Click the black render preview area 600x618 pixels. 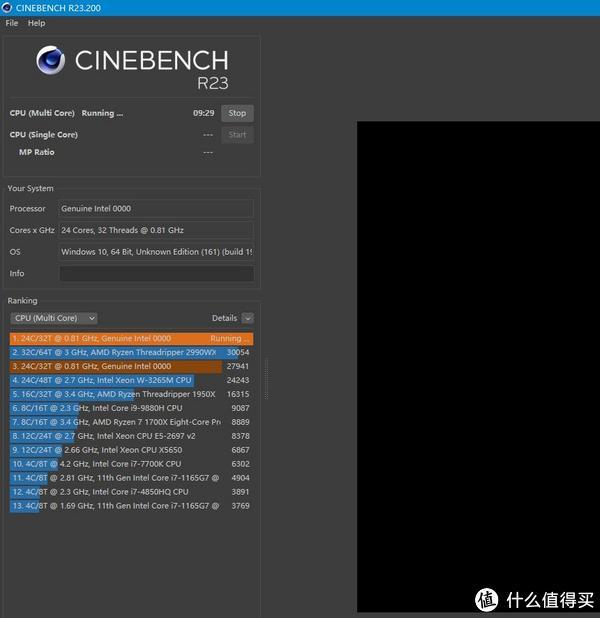coord(478,367)
